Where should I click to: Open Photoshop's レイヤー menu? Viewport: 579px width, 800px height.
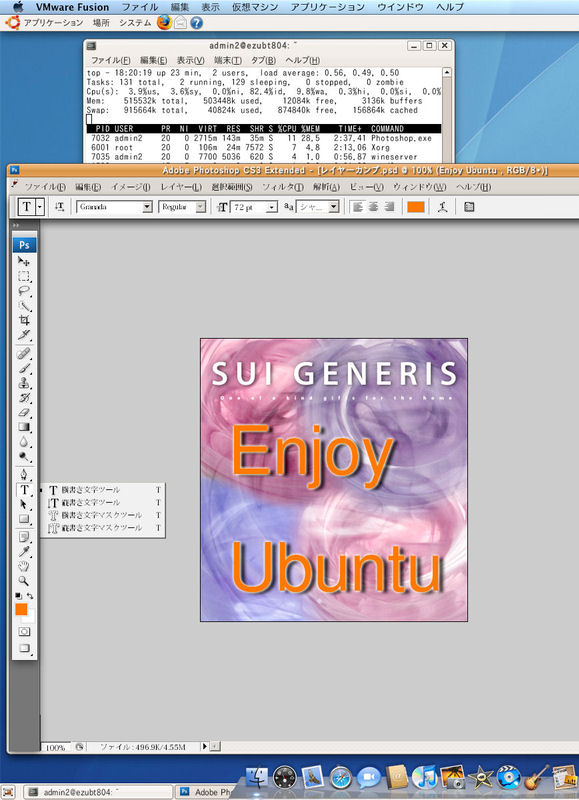(181, 187)
